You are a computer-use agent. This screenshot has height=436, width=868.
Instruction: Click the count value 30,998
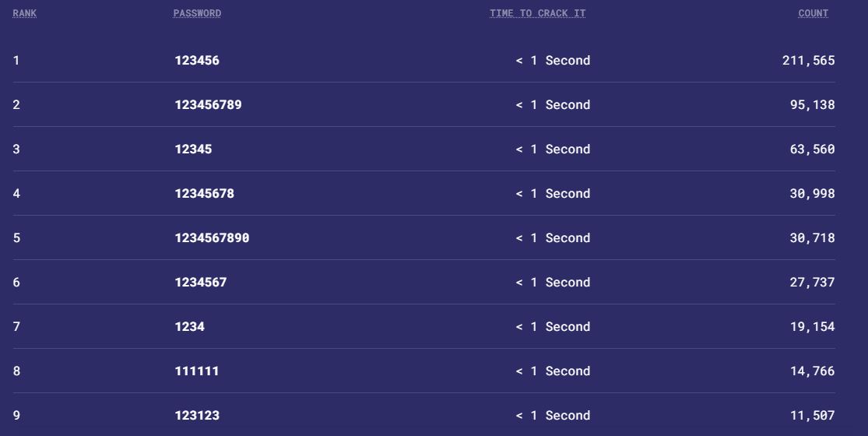(812, 194)
